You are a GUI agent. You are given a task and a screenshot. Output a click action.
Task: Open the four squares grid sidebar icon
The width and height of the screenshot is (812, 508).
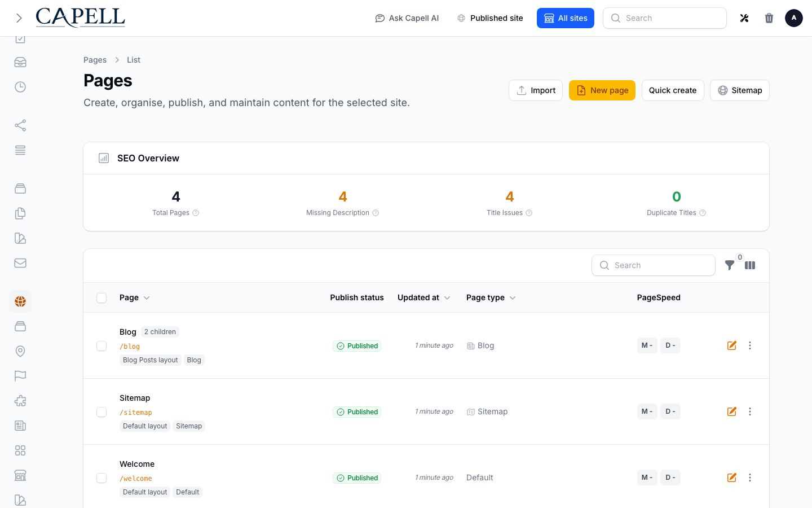pos(20,450)
